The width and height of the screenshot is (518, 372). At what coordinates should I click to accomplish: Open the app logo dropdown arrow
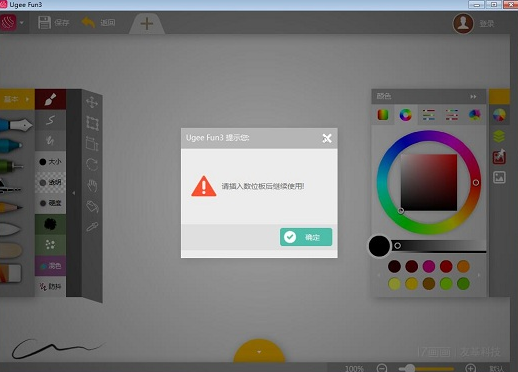(22, 23)
